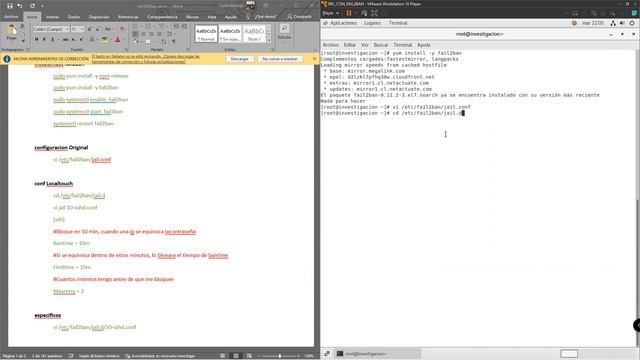Toggle italic formatting in Word
Screen dimensions: 640x360
coord(44,40)
